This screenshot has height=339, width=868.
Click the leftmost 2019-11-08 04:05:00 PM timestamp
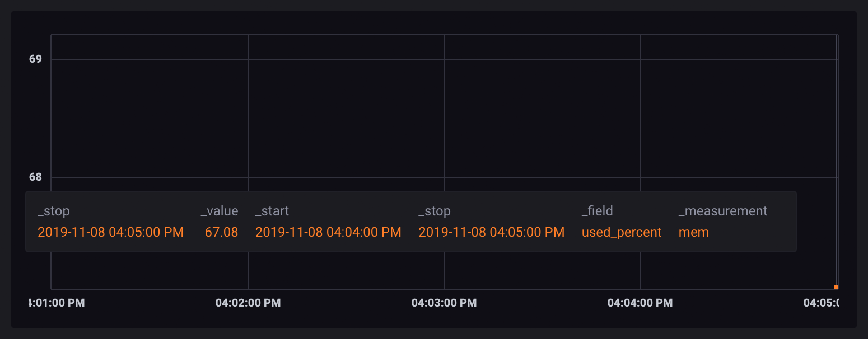click(x=110, y=232)
